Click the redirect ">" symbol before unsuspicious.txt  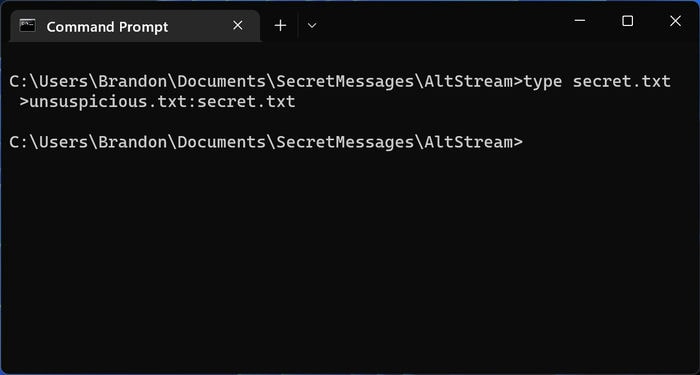[24, 102]
